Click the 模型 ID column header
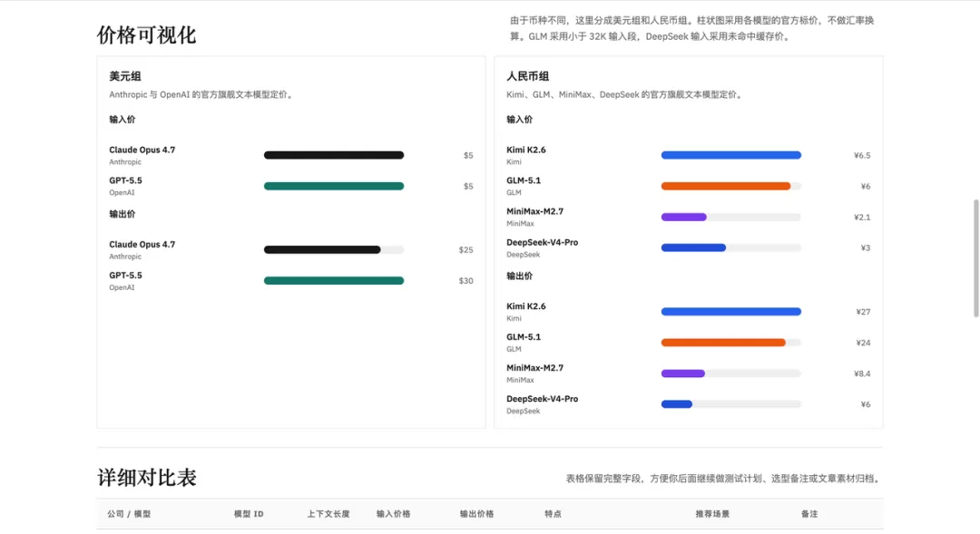The width and height of the screenshot is (980, 534). point(249,514)
